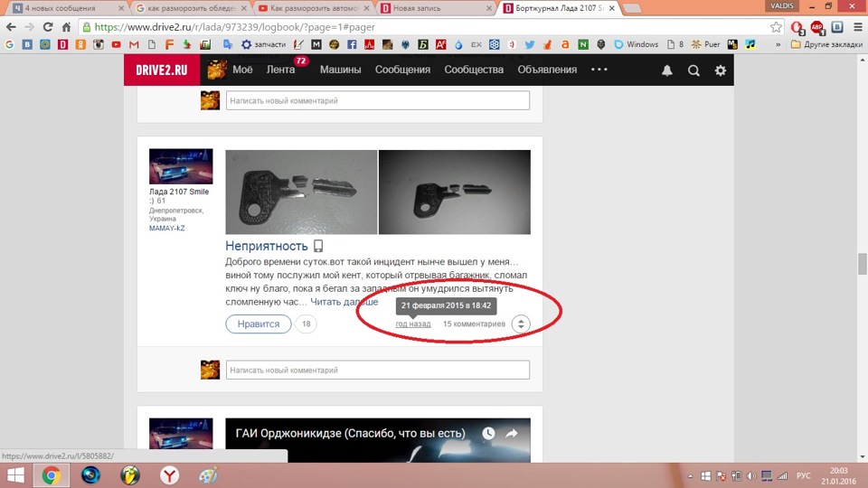Expand hidden bookmarks chevron
The width and height of the screenshot is (868, 488).
pos(778,44)
